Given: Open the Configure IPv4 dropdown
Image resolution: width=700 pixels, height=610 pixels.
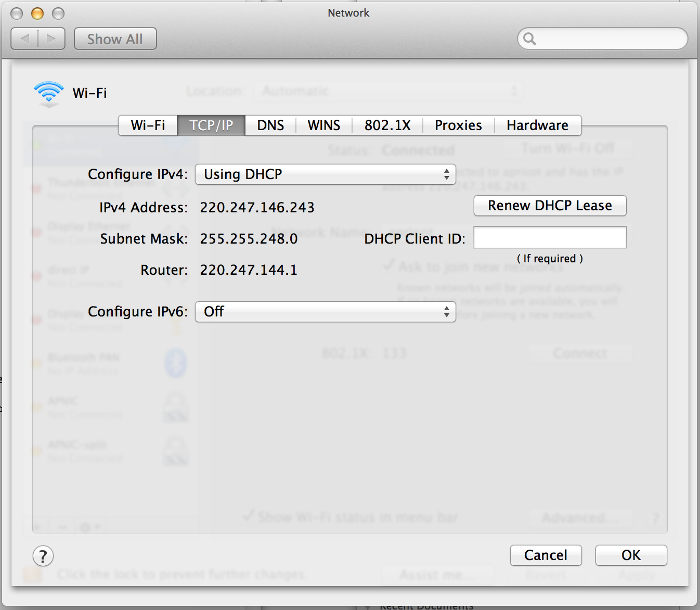Looking at the screenshot, I should [x=325, y=174].
